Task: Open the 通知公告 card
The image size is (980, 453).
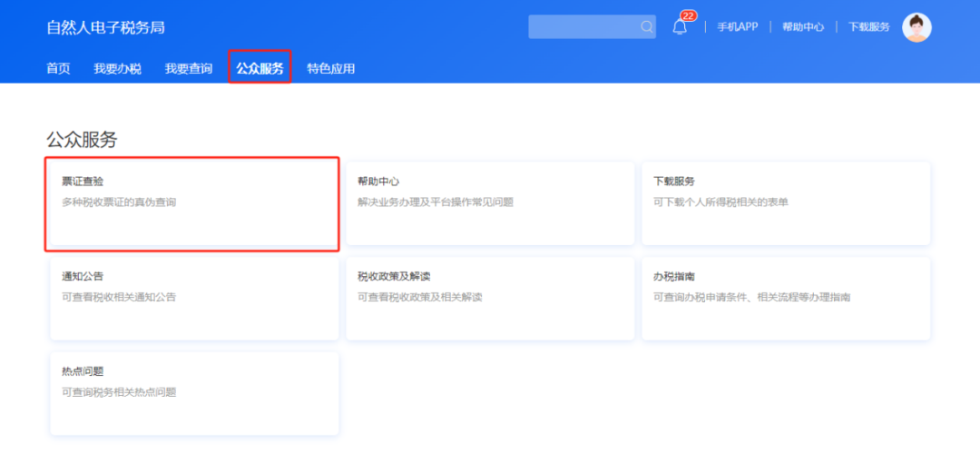Action: [194, 299]
